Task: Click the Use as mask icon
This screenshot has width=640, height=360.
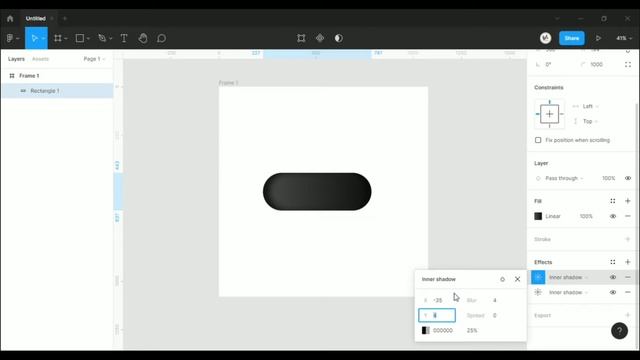Action: [x=339, y=38]
